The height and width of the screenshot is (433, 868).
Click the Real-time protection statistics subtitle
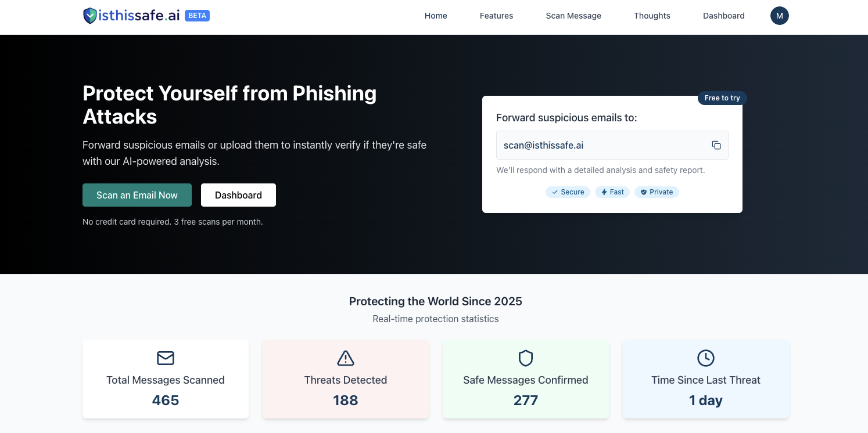pos(436,319)
